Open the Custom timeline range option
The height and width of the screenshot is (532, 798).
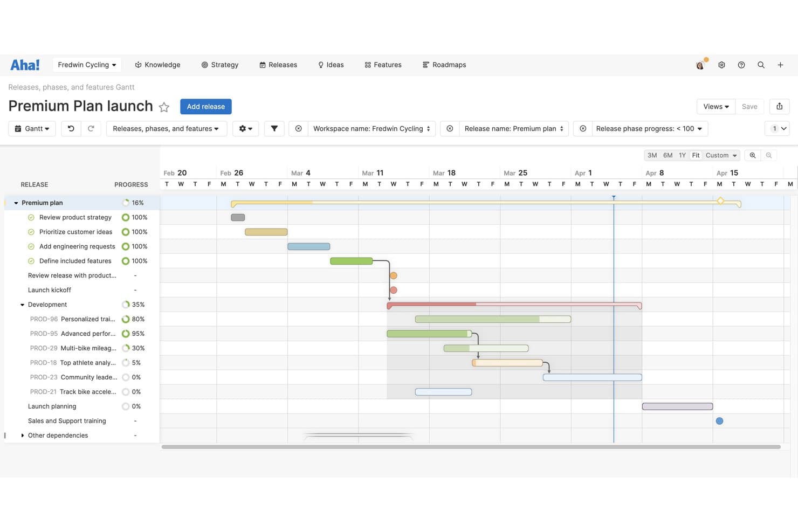(721, 155)
